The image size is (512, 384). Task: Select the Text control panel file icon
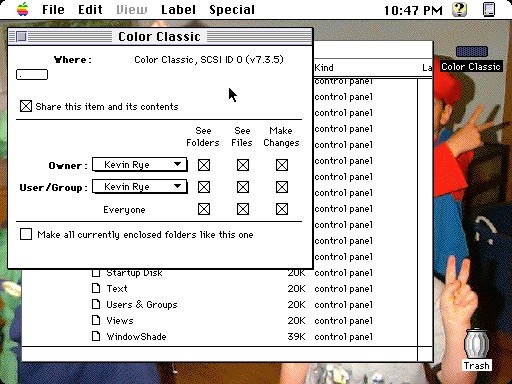[96, 288]
